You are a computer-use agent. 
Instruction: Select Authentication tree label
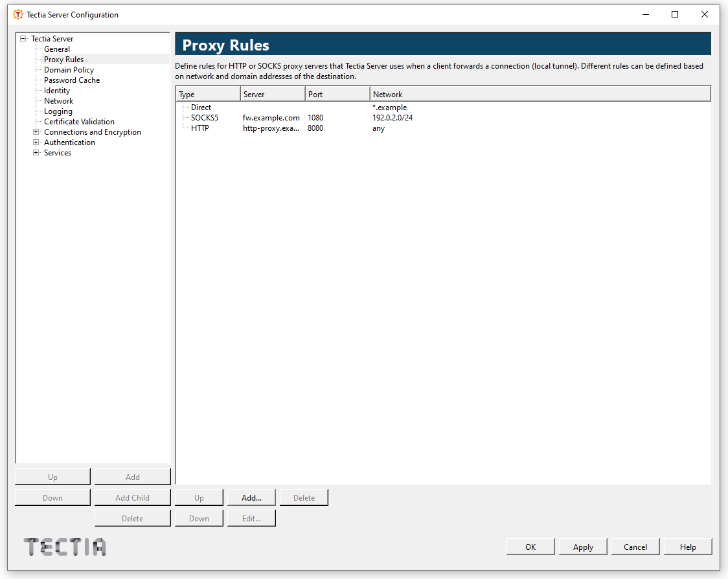(69, 142)
